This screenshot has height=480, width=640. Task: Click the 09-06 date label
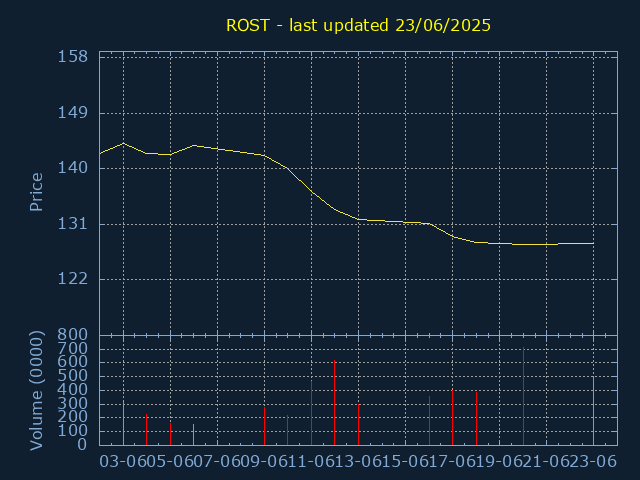point(264,462)
